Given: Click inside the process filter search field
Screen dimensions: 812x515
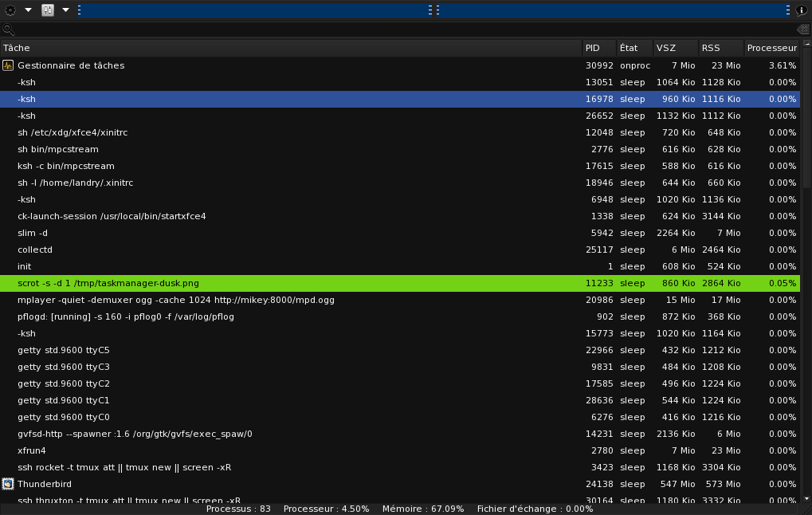Looking at the screenshot, I should [398, 30].
